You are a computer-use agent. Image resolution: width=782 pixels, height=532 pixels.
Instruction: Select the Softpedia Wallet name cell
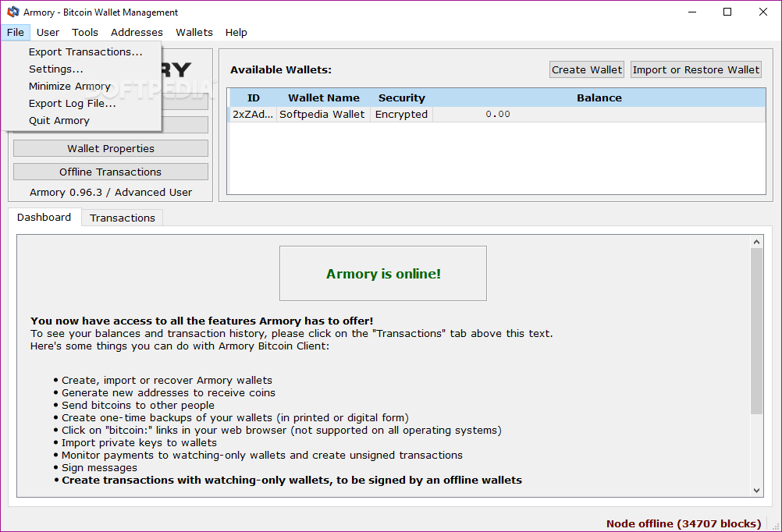tap(322, 114)
